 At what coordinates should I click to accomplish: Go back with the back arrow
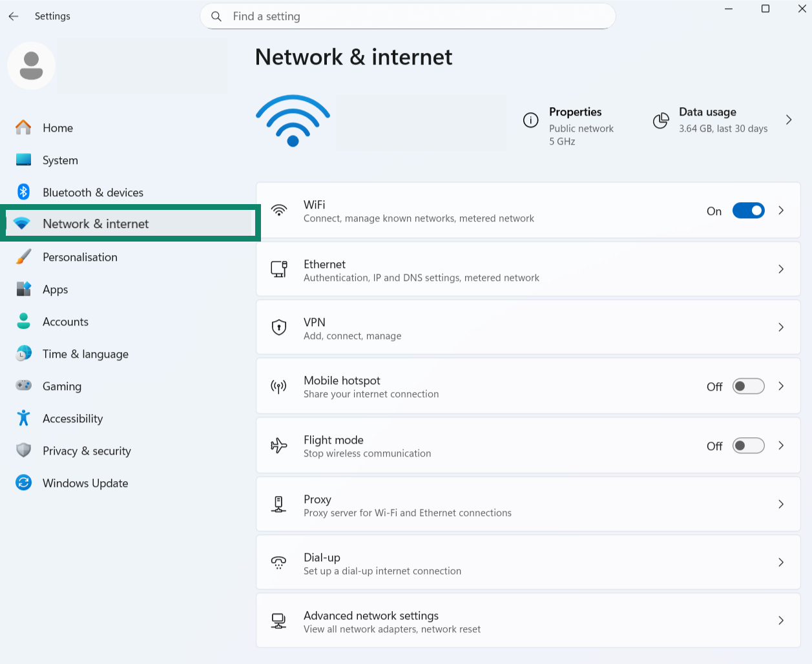pos(14,16)
